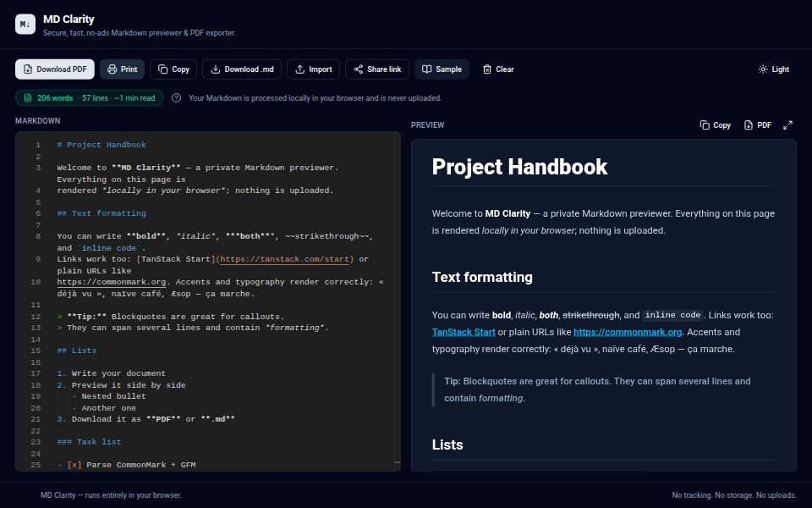Click the inline code snippet in preview
Image resolution: width=812 pixels, height=508 pixels.
click(672, 315)
